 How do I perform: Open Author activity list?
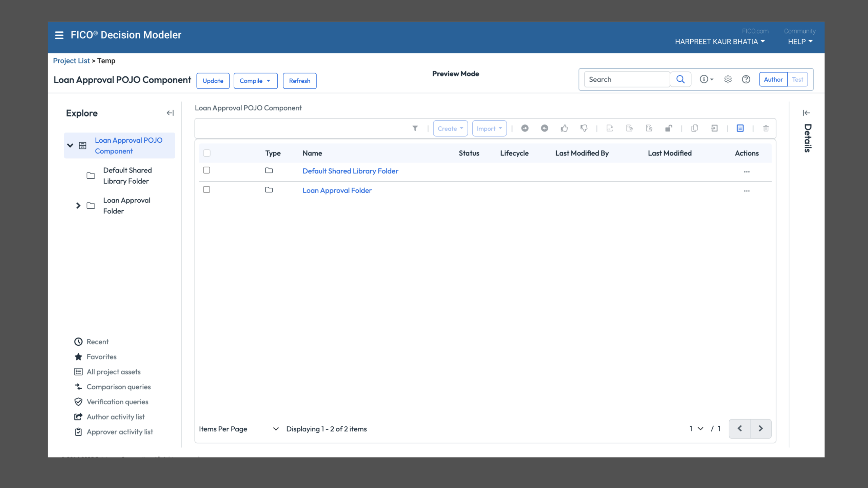109,417
